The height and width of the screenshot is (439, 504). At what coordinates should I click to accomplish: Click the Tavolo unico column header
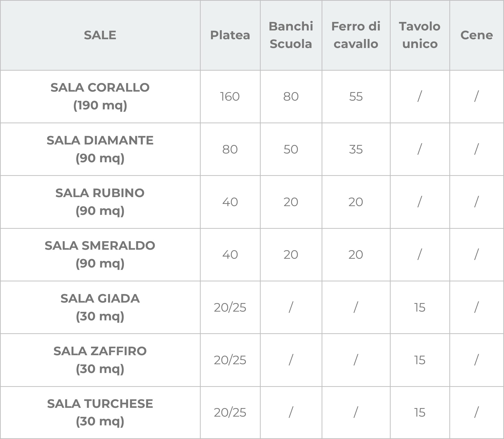420,35
